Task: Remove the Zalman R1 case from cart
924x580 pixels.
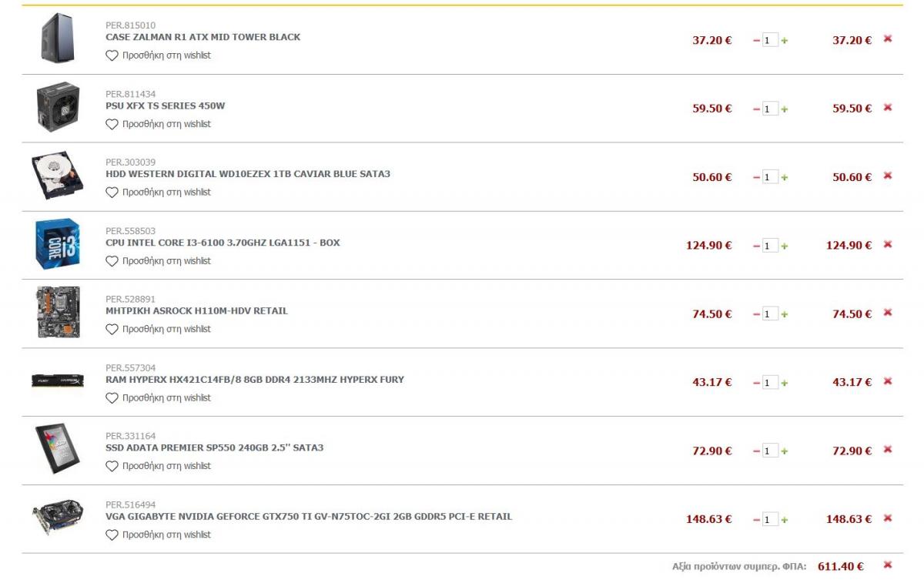Action: coord(888,39)
